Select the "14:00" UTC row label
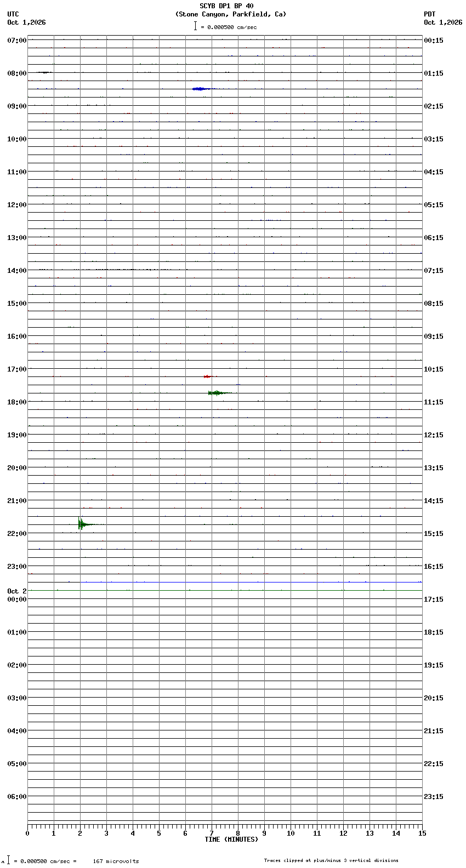Image resolution: width=466 pixels, height=868 pixels. [x=17, y=271]
